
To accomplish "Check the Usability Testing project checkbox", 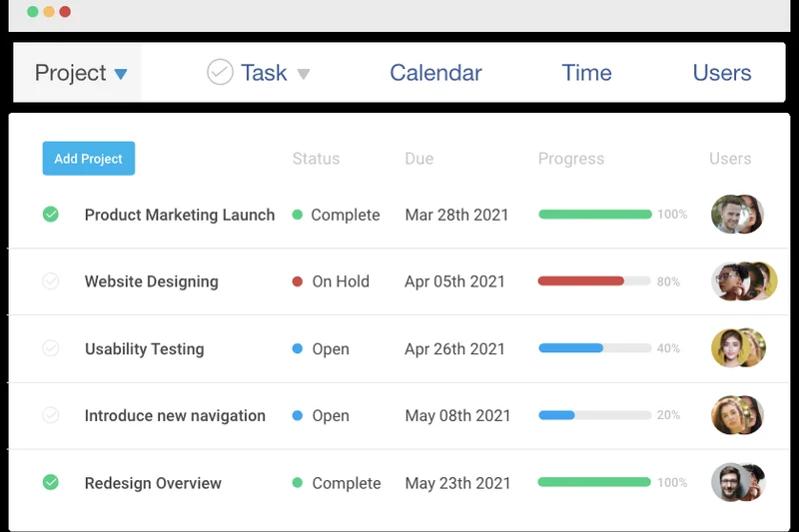I will [51, 348].
